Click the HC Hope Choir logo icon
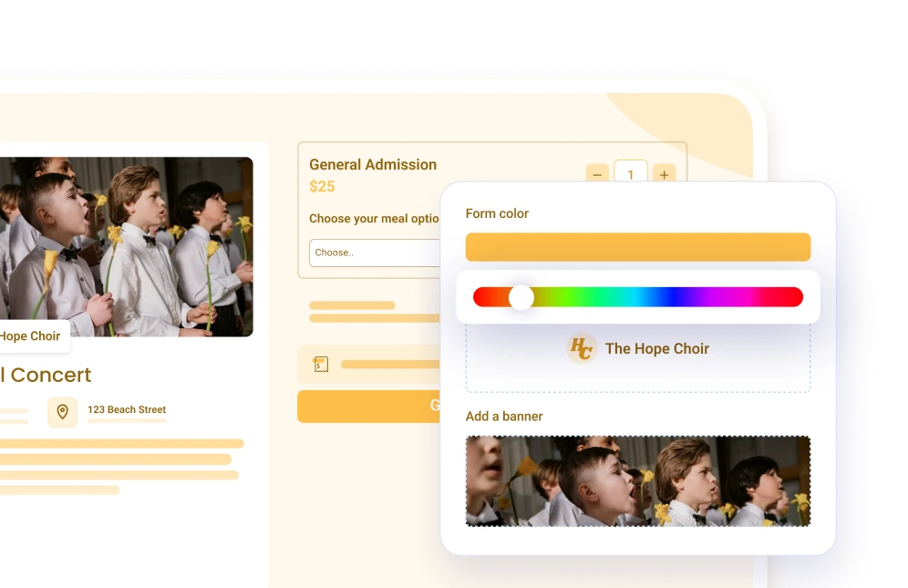 pos(581,348)
